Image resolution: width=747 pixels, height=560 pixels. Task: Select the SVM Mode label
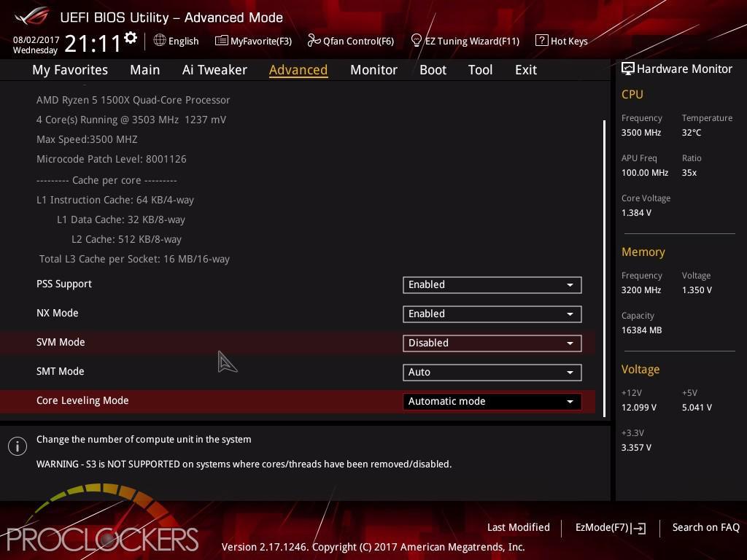pyautogui.click(x=61, y=342)
